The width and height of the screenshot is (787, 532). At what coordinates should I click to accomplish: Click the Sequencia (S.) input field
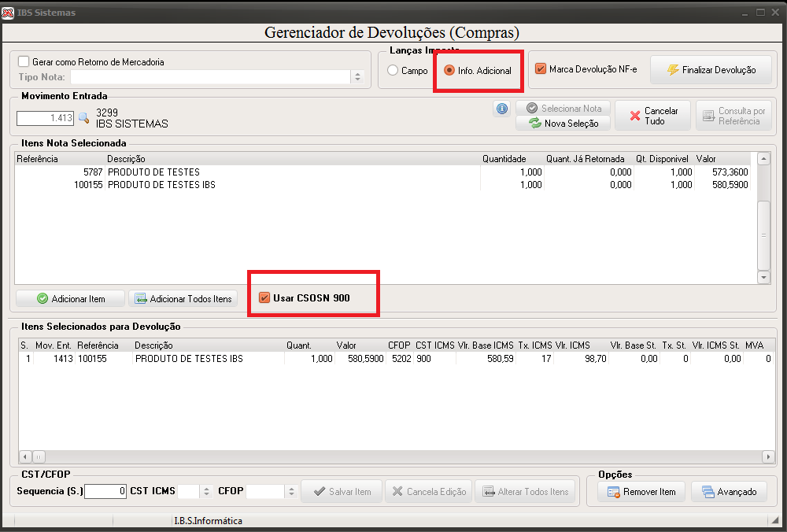pos(105,491)
